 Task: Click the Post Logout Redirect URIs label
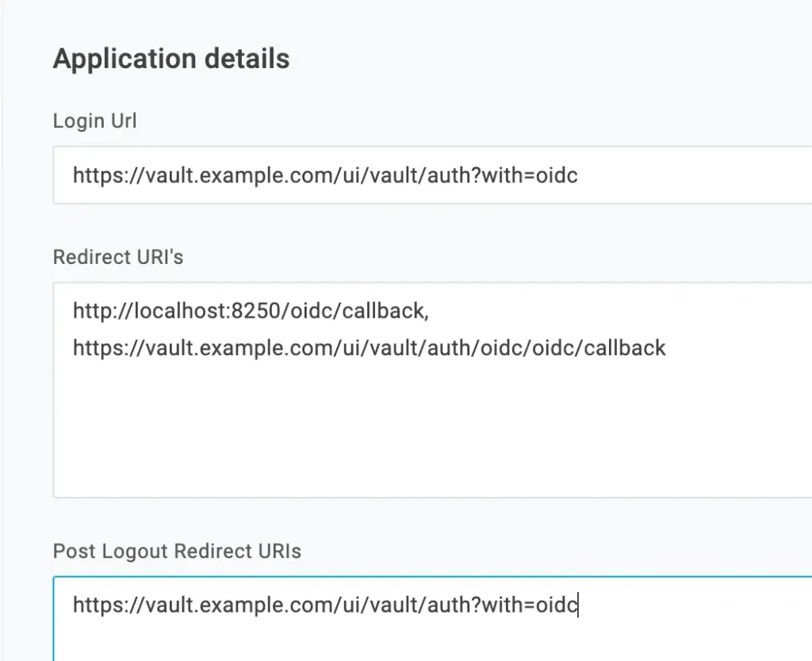[177, 552]
